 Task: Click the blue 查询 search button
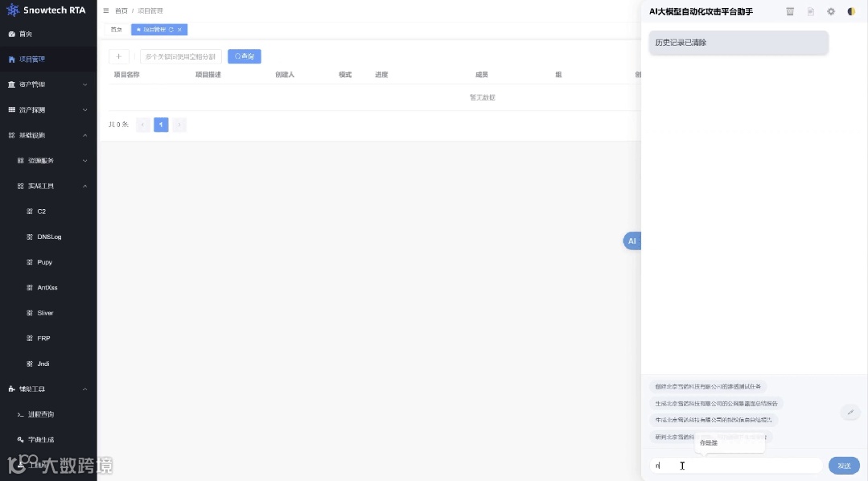tap(244, 56)
